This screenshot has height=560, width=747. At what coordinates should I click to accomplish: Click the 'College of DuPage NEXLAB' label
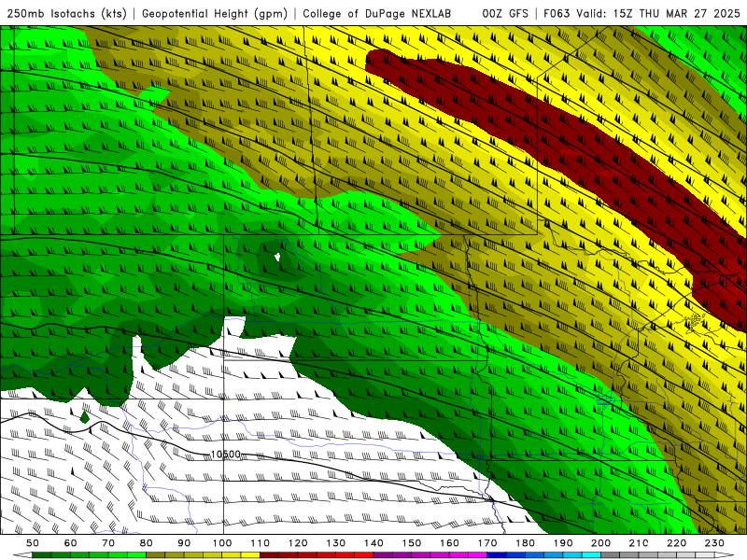coord(377,14)
